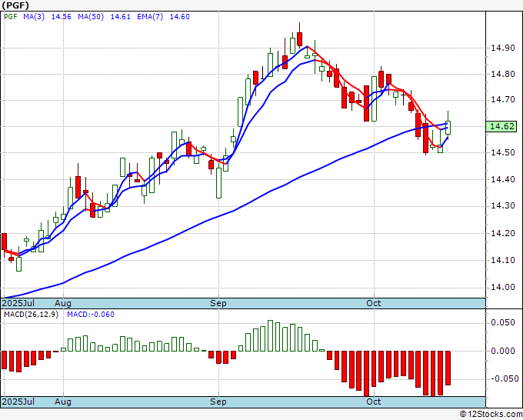Click the -0.050 MACD axis label
This screenshot has width=523, height=420.
click(504, 379)
